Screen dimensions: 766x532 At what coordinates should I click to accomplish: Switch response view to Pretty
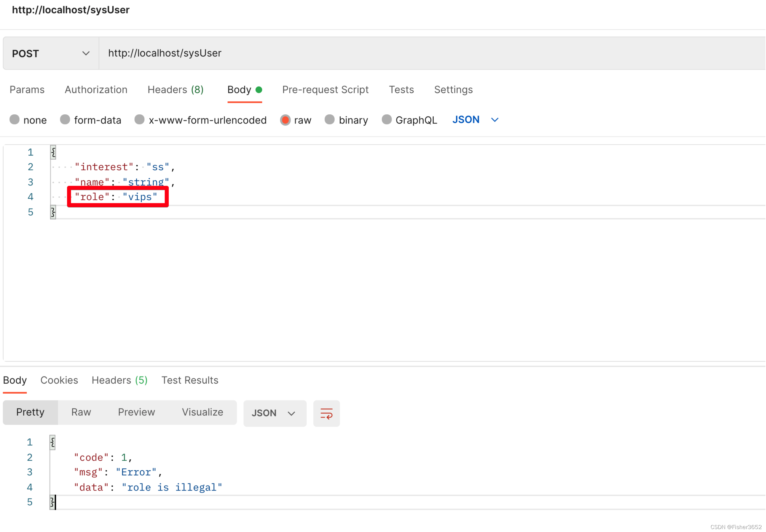(x=30, y=412)
